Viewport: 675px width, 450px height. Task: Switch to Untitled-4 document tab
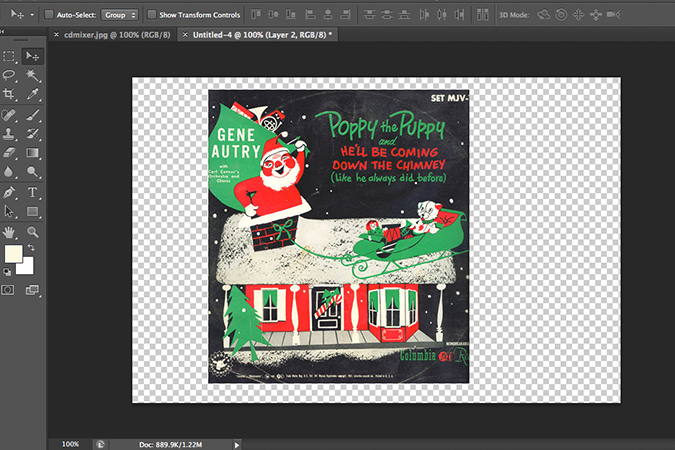pos(260,35)
